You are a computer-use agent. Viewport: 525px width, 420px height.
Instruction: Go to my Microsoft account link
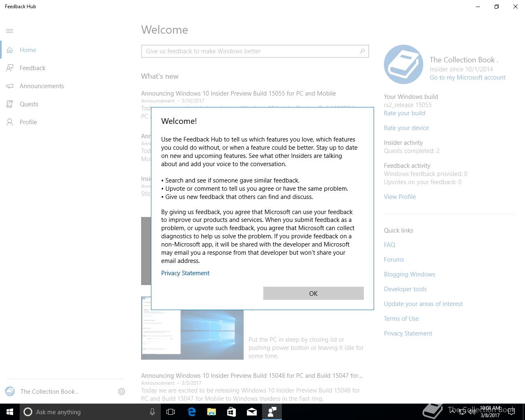tap(468, 78)
